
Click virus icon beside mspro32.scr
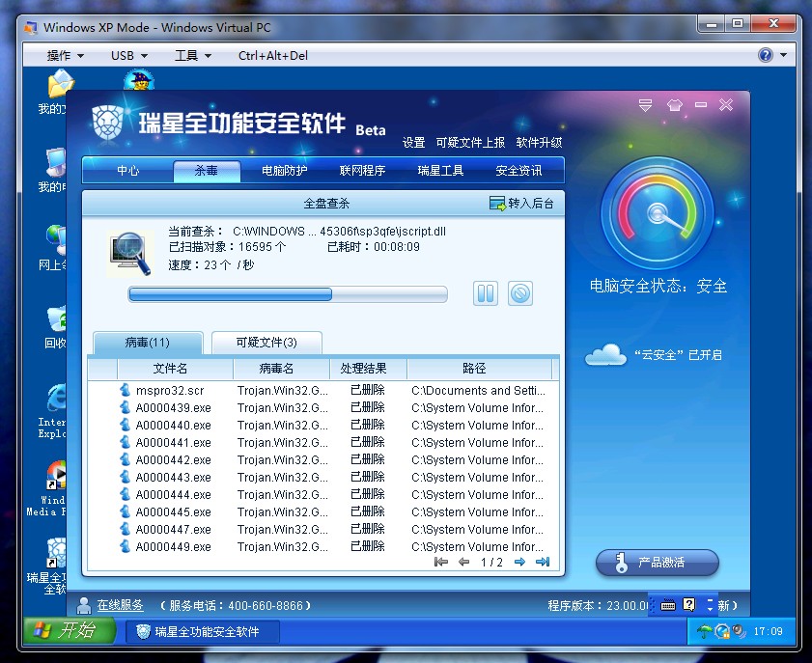click(x=125, y=390)
